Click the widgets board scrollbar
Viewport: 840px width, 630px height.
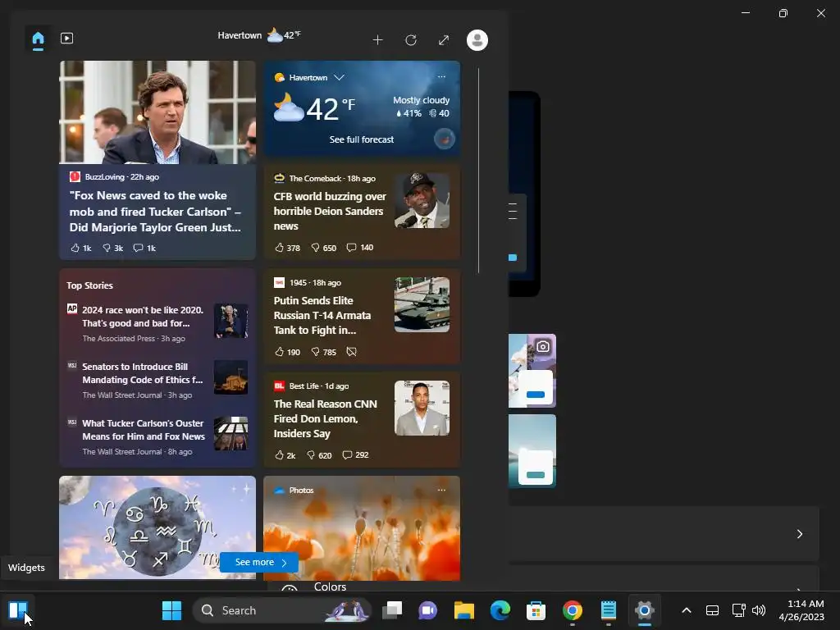[478, 171]
